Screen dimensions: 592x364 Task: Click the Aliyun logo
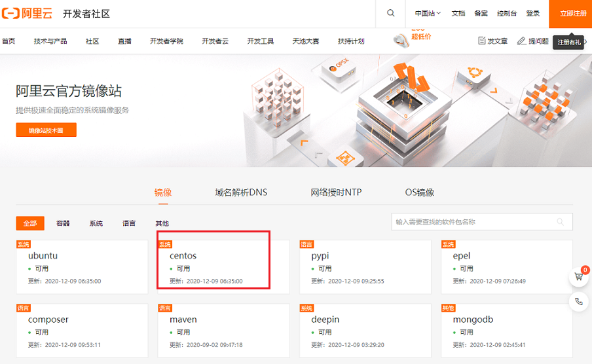27,14
